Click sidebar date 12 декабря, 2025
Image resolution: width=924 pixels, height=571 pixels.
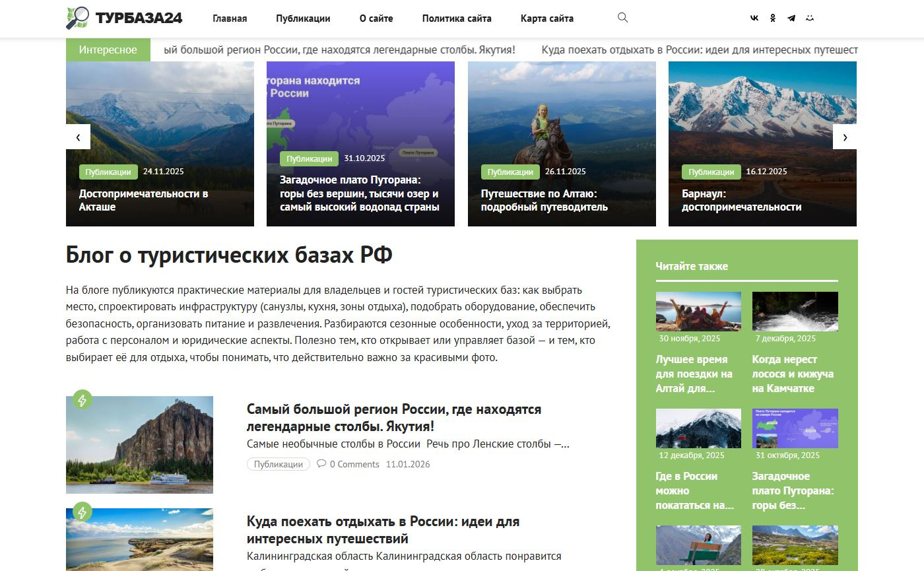point(692,455)
